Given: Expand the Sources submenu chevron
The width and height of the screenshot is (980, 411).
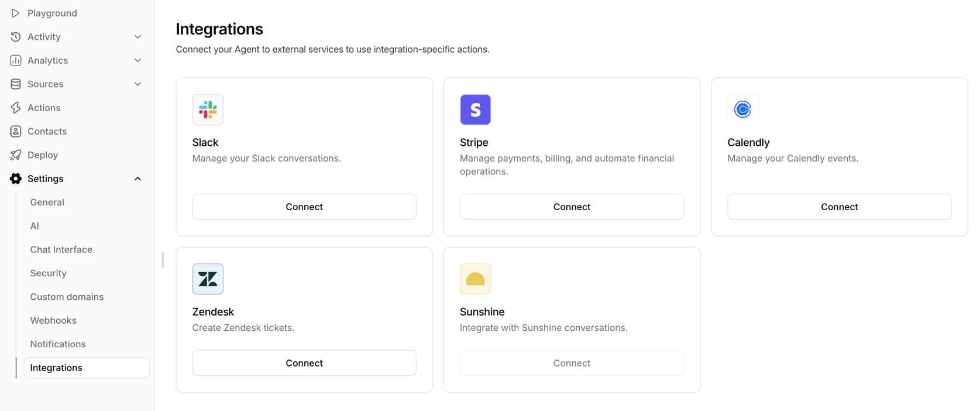Looking at the screenshot, I should pyautogui.click(x=138, y=84).
